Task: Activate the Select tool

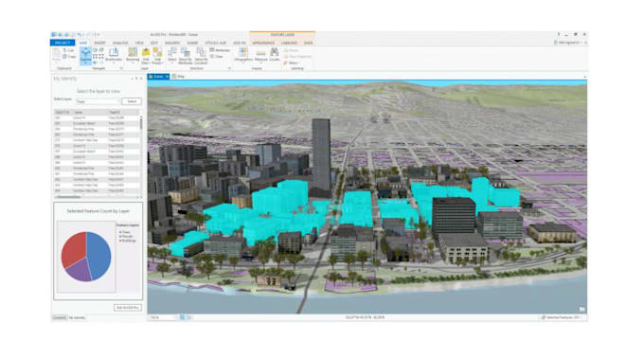Action: click(172, 55)
